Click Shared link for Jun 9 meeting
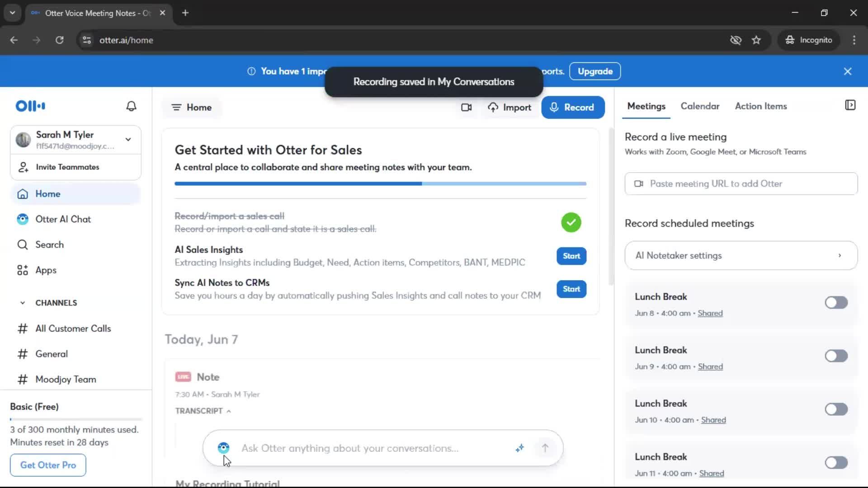 710,366
